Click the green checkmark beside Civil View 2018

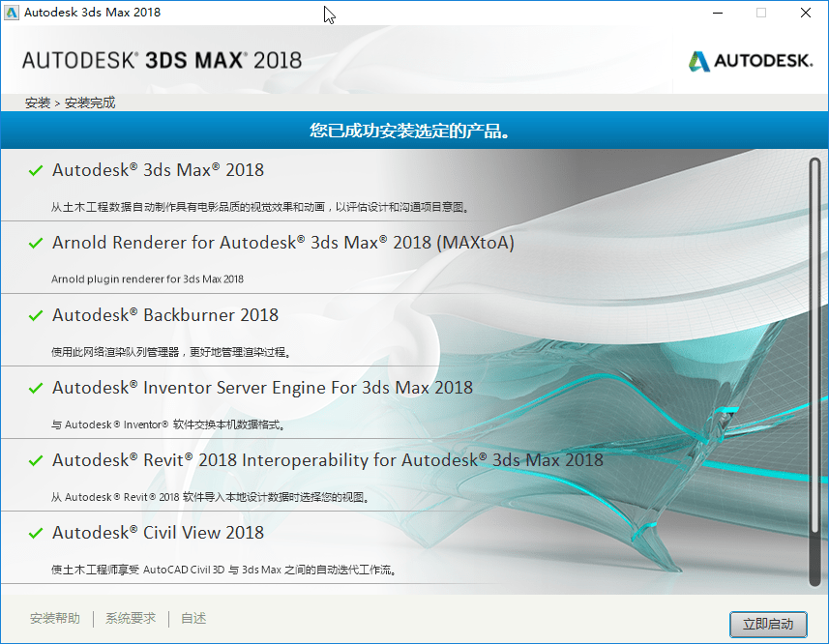tap(36, 533)
